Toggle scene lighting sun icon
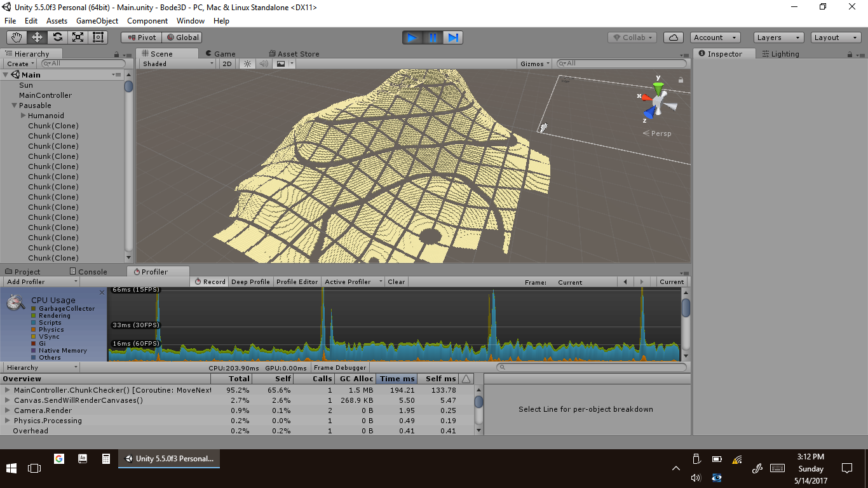This screenshot has height=488, width=868. click(x=247, y=64)
